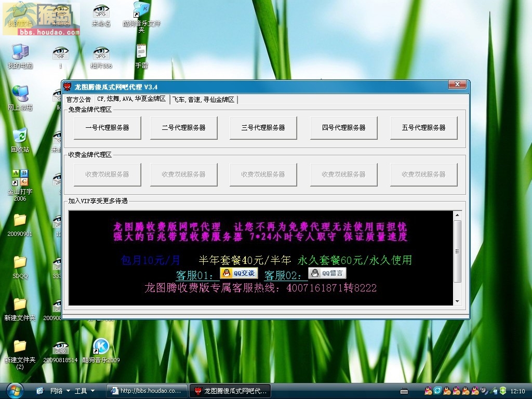This screenshot has height=399, width=532.
Task: Select the 网上邻居 desktop icon
Action: click(x=20, y=98)
